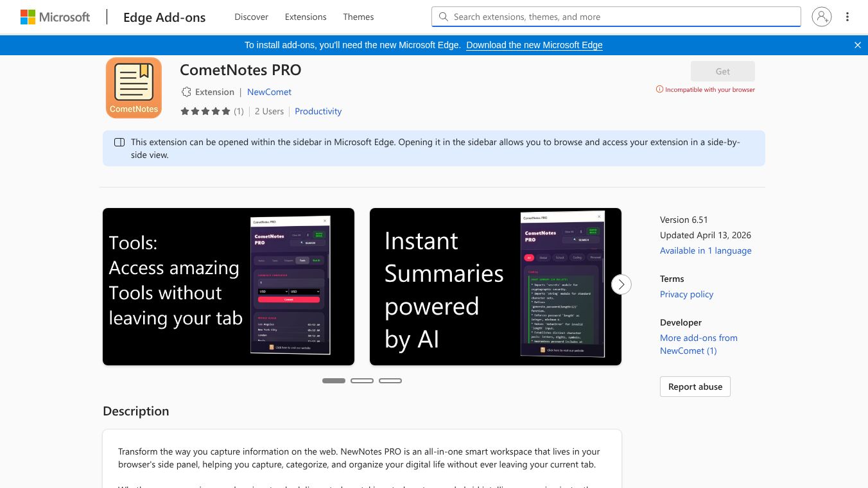Click the five-star rating

(x=205, y=111)
